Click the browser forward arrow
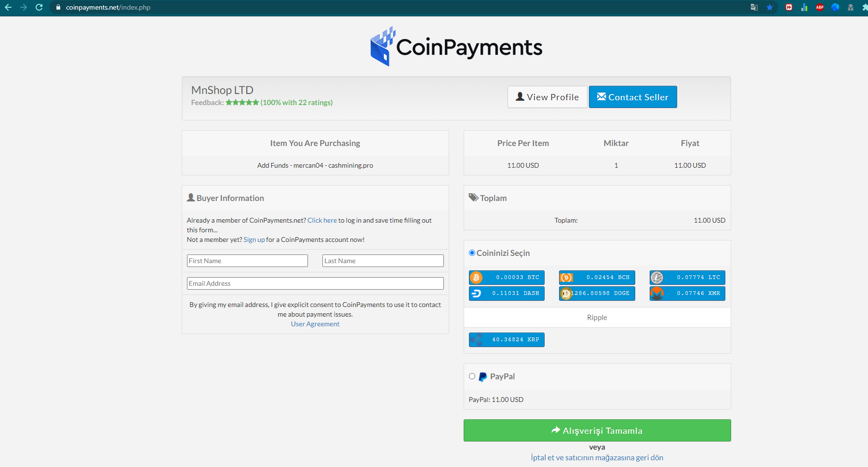The image size is (868, 467). [x=24, y=7]
